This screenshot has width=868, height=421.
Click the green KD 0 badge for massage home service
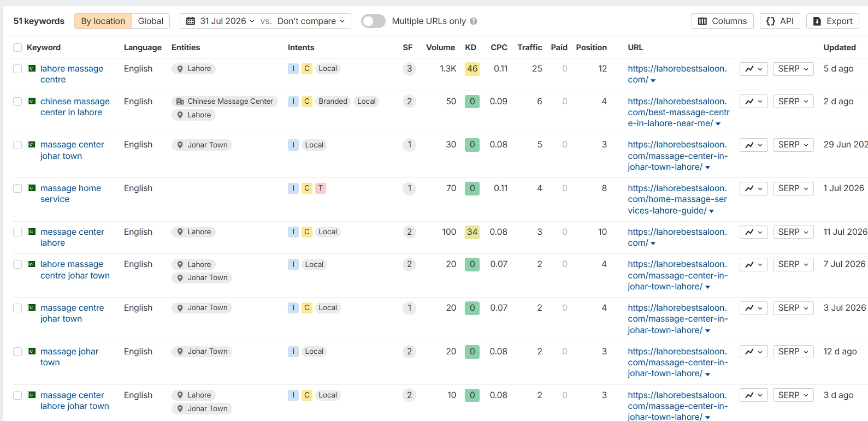click(472, 188)
